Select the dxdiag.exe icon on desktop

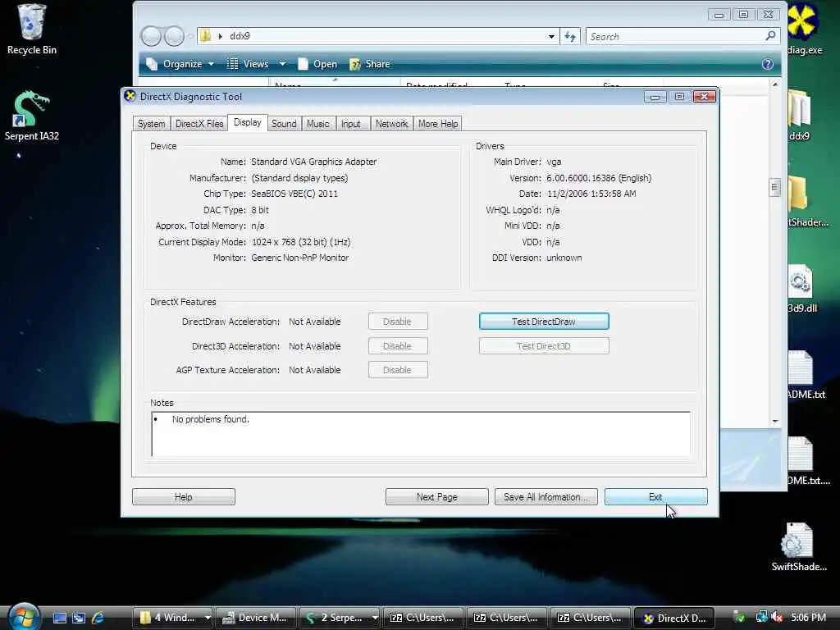pyautogui.click(x=804, y=29)
